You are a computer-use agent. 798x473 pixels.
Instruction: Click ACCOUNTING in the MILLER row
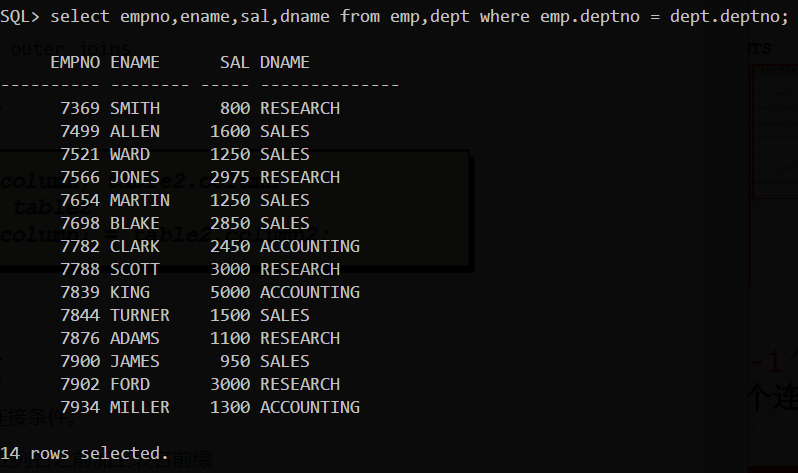(x=310, y=407)
